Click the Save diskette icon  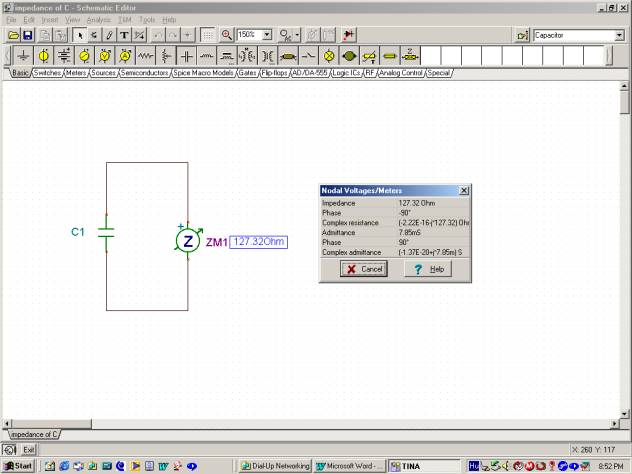pos(28,34)
